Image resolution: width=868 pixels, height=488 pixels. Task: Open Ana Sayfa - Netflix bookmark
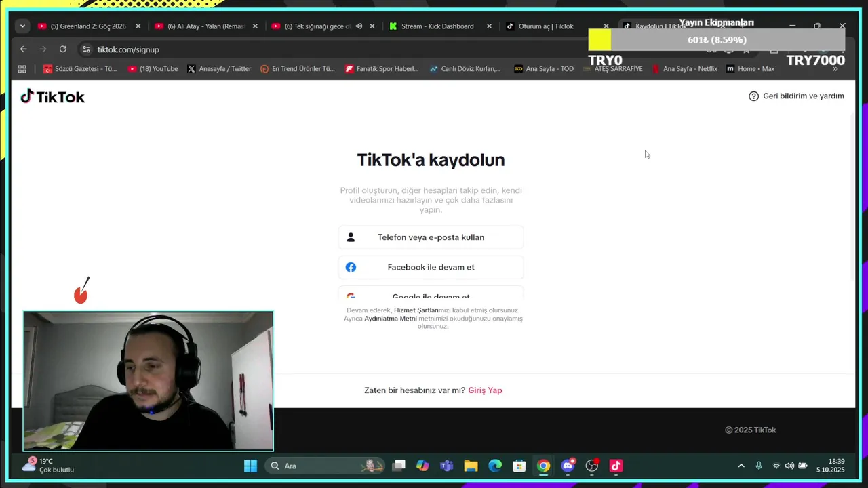(x=685, y=69)
